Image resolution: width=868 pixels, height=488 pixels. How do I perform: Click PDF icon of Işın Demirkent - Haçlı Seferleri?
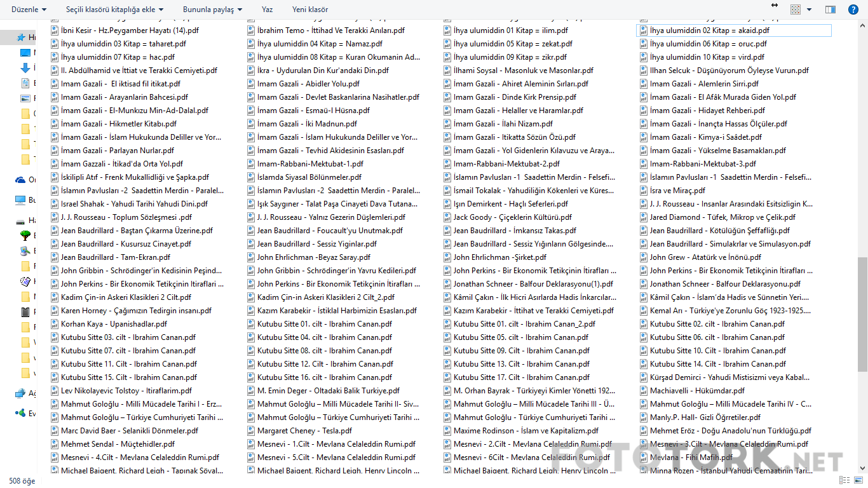coord(447,203)
